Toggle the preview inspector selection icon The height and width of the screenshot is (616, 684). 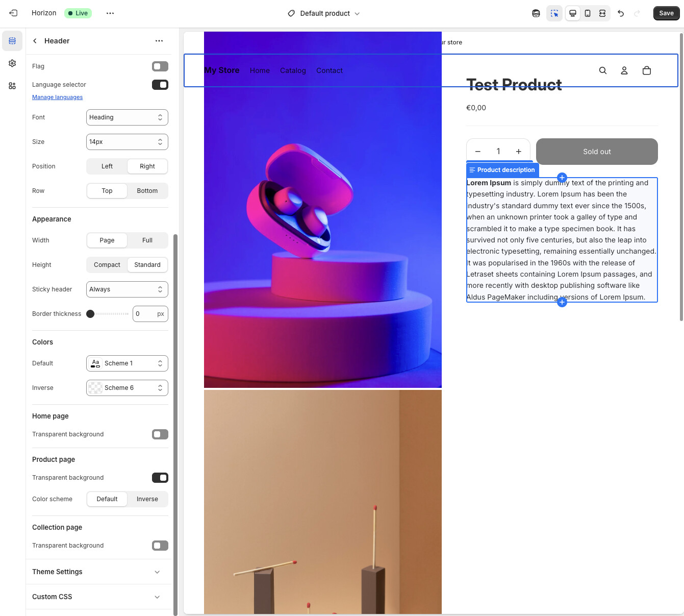(x=554, y=13)
